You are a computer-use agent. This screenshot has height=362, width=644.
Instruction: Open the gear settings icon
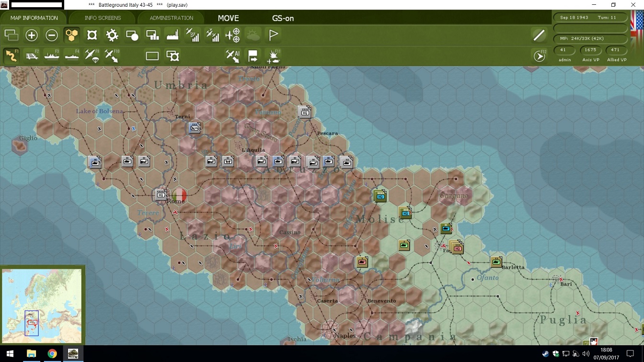112,35
